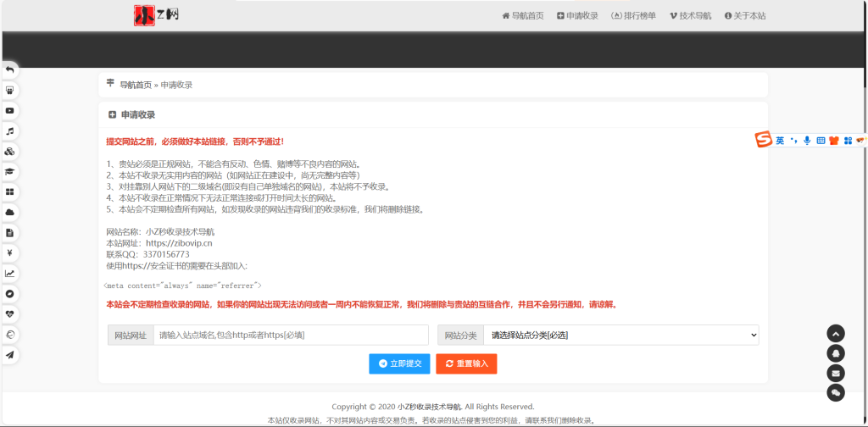The width and height of the screenshot is (868, 427).
Task: Go to 排行榜单 in top navigation
Action: coord(633,16)
